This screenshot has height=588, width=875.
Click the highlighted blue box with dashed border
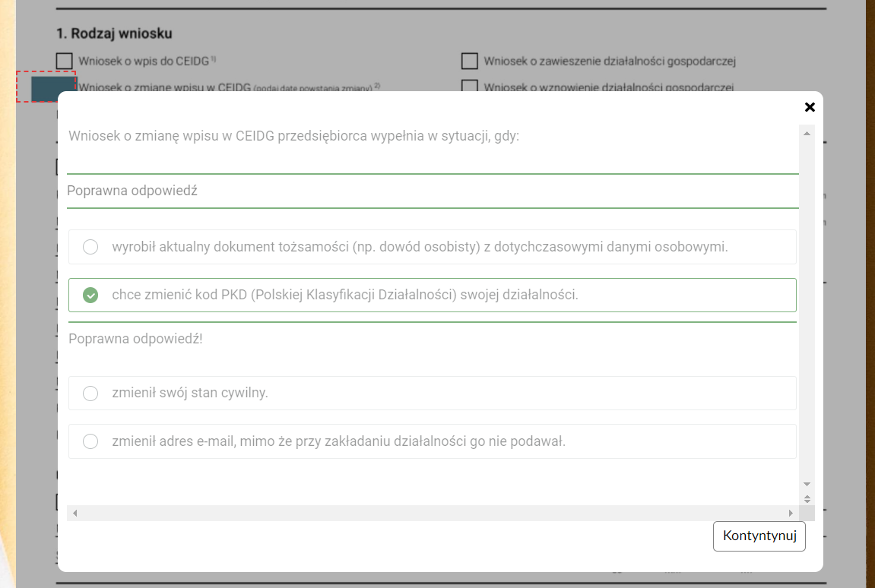point(47,87)
